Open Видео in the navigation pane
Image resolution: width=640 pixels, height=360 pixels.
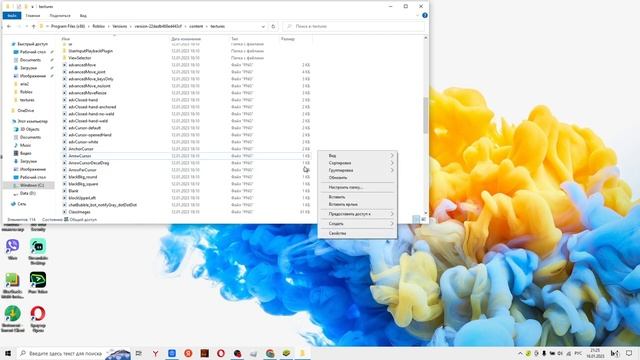[x=26, y=153]
